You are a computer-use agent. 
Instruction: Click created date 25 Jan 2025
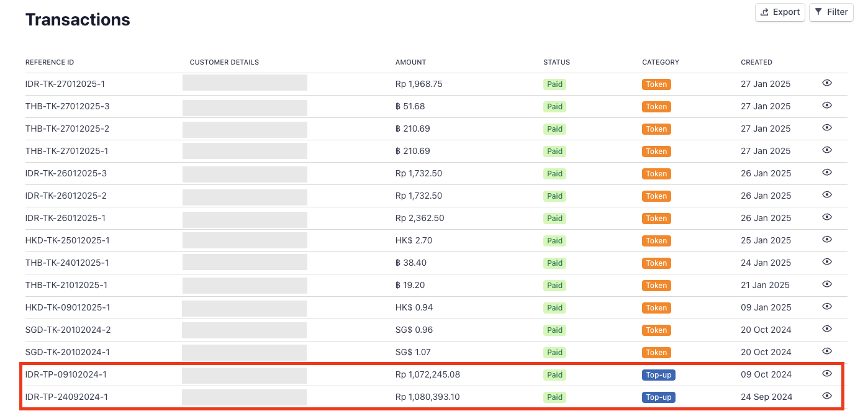pyautogui.click(x=766, y=240)
